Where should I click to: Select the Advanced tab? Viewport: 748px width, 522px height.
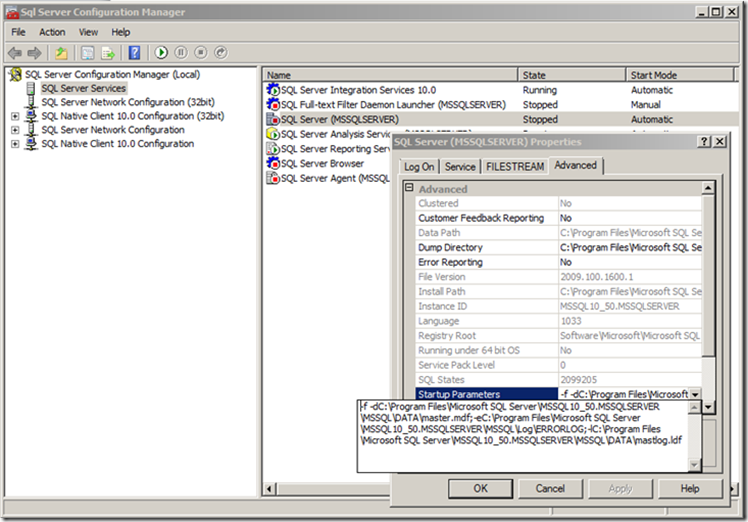pyautogui.click(x=576, y=165)
